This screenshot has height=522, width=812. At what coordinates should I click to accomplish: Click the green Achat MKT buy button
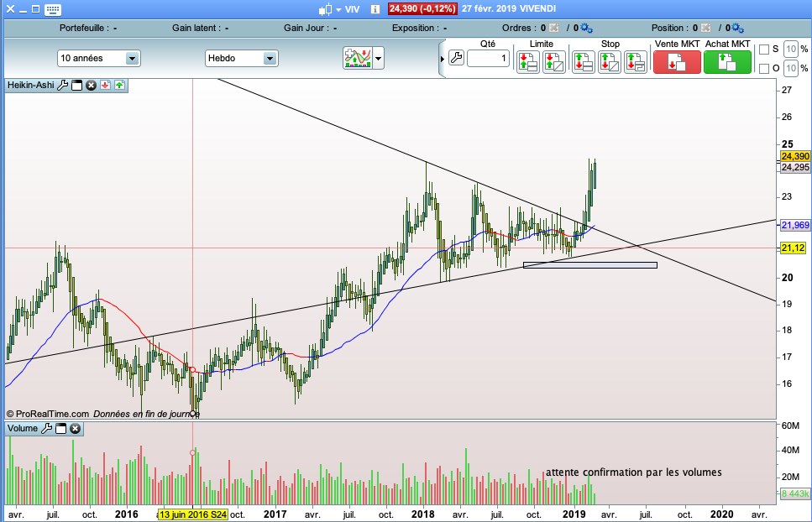pos(727,62)
